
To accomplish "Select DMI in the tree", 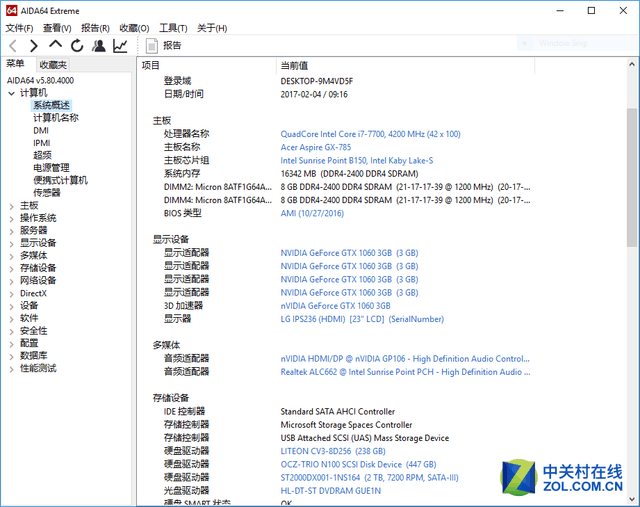I will coord(41,131).
